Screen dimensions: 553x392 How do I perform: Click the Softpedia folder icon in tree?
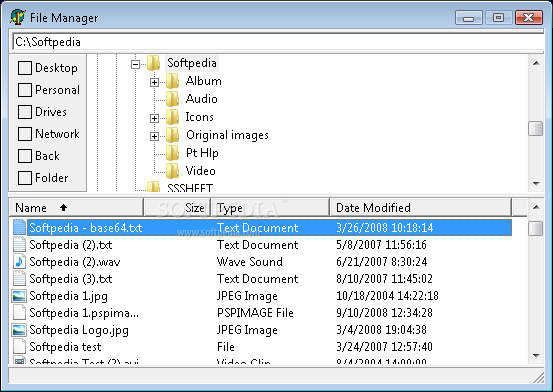coord(153,63)
